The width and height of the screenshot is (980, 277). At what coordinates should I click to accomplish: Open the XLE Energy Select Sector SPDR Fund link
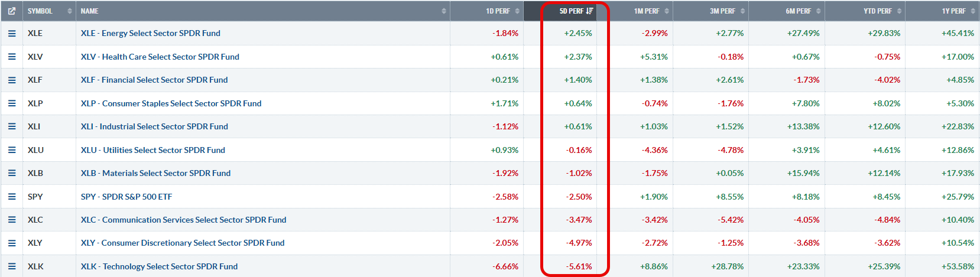pos(151,33)
